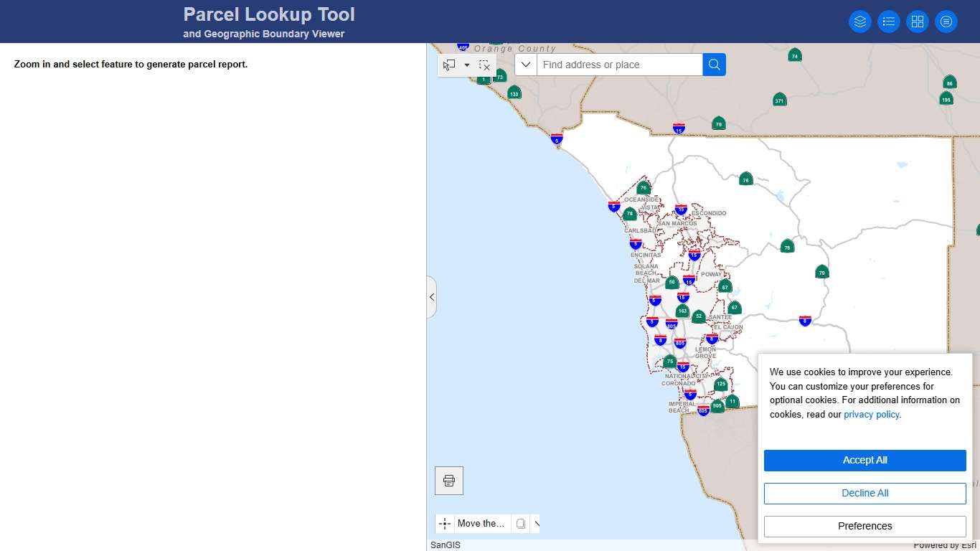Expand the search source dropdown
980x551 pixels.
(526, 65)
